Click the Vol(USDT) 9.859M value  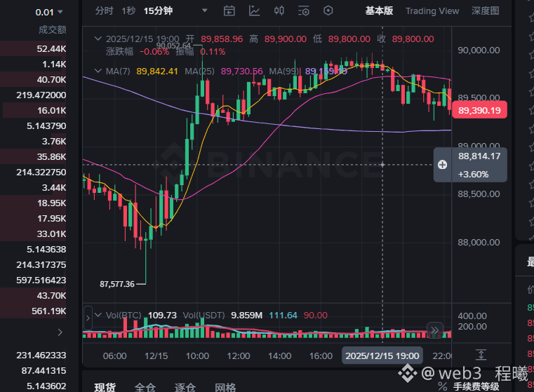click(246, 315)
